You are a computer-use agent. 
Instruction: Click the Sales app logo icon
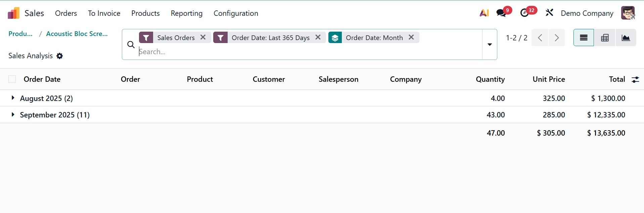[13, 13]
